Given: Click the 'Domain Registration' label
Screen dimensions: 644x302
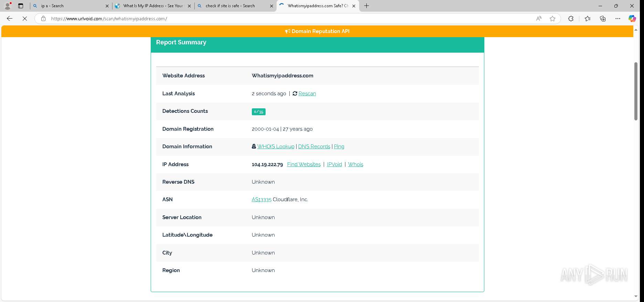Looking at the screenshot, I should point(188,129).
